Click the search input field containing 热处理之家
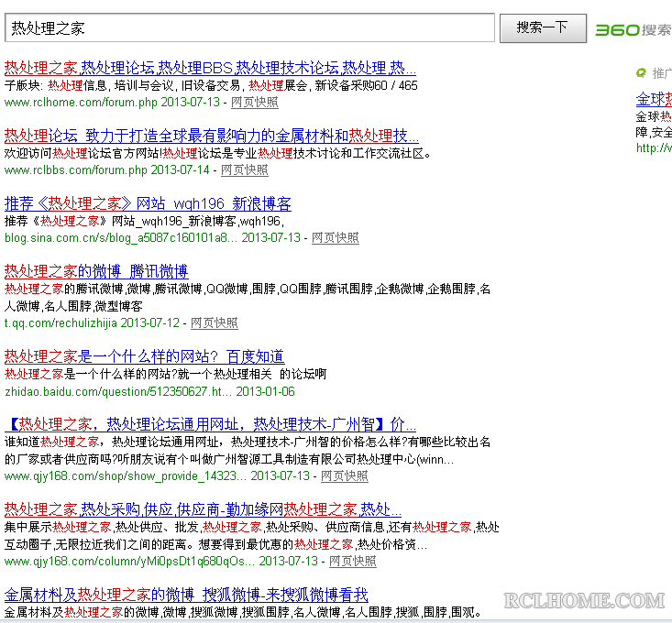672x623 pixels. pos(249,27)
